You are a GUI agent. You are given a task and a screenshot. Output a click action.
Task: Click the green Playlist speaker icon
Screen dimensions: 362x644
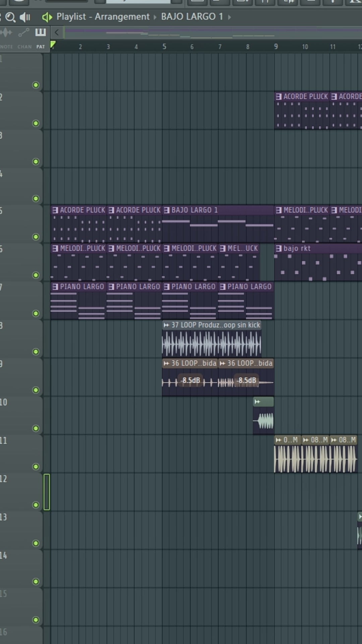pyautogui.click(x=47, y=17)
